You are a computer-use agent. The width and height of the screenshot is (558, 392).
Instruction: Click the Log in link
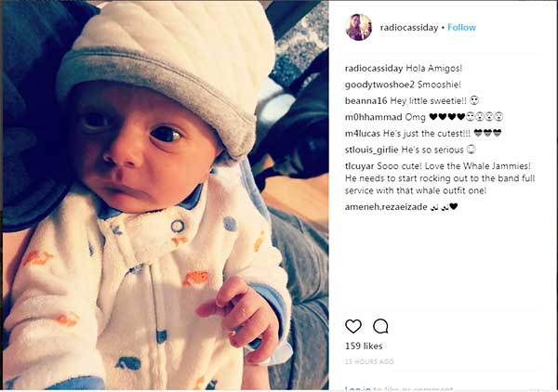[x=358, y=388]
